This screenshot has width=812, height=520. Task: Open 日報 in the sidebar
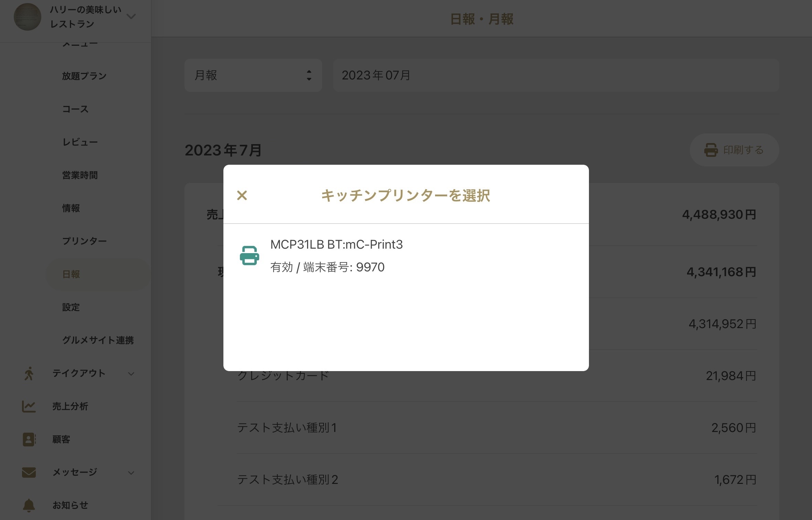coord(71,274)
